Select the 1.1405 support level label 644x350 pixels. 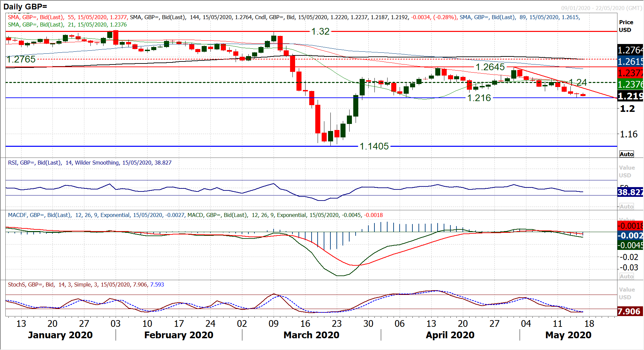pyautogui.click(x=374, y=146)
